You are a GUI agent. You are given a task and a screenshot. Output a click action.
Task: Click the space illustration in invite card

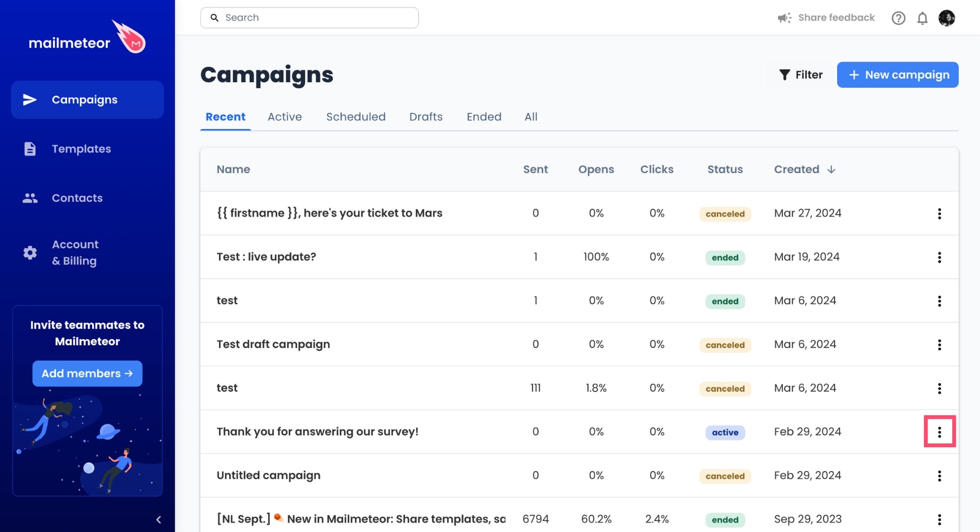coord(87,442)
